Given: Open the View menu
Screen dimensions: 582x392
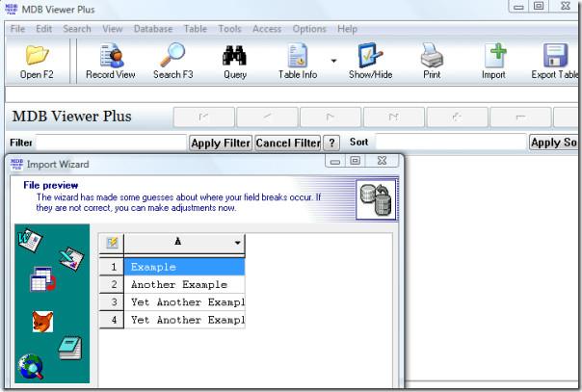Looking at the screenshot, I should coord(113,29).
